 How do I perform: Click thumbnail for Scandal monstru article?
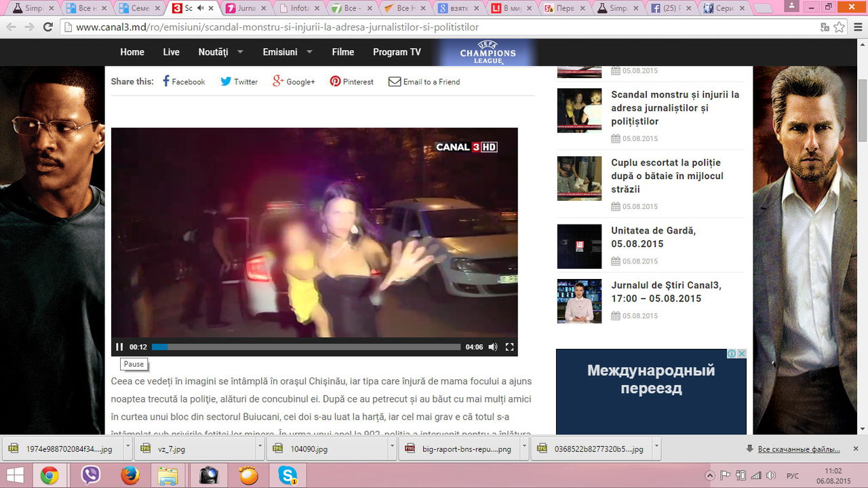coord(579,110)
